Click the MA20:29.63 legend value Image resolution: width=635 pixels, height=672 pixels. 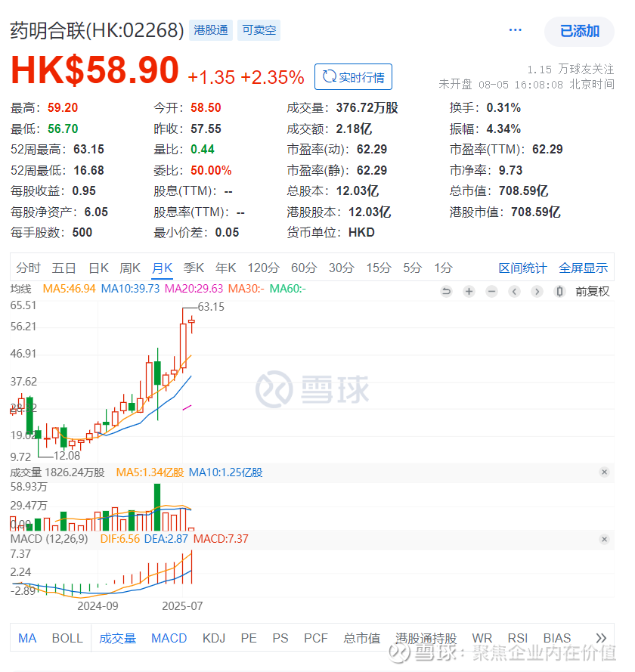click(194, 289)
